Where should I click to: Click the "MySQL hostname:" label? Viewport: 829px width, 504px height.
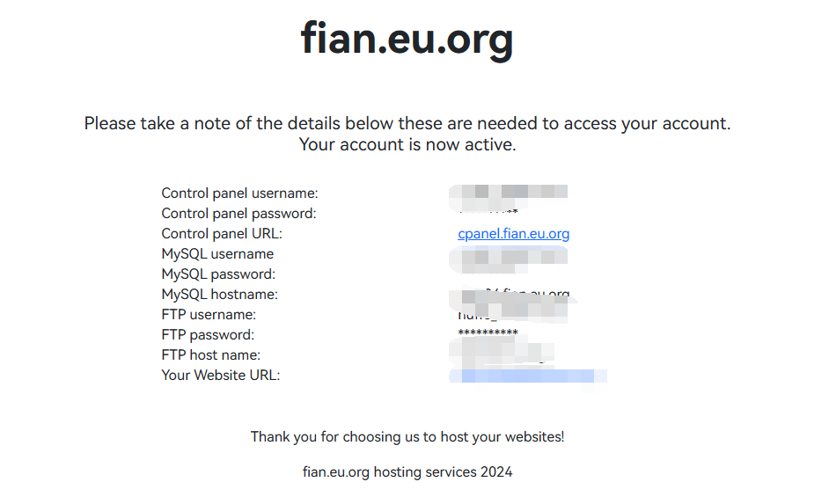tap(219, 295)
